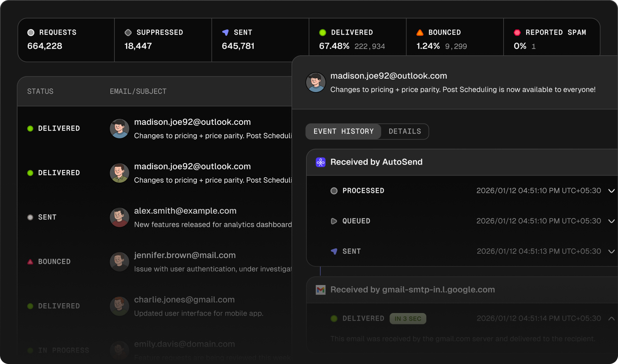Switch to the Details tab
The height and width of the screenshot is (364, 618).
click(404, 131)
